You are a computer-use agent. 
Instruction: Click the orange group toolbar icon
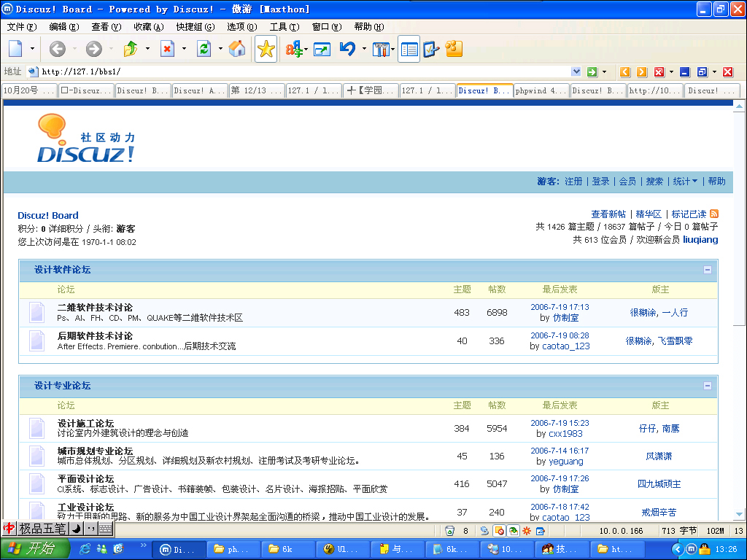point(454,49)
